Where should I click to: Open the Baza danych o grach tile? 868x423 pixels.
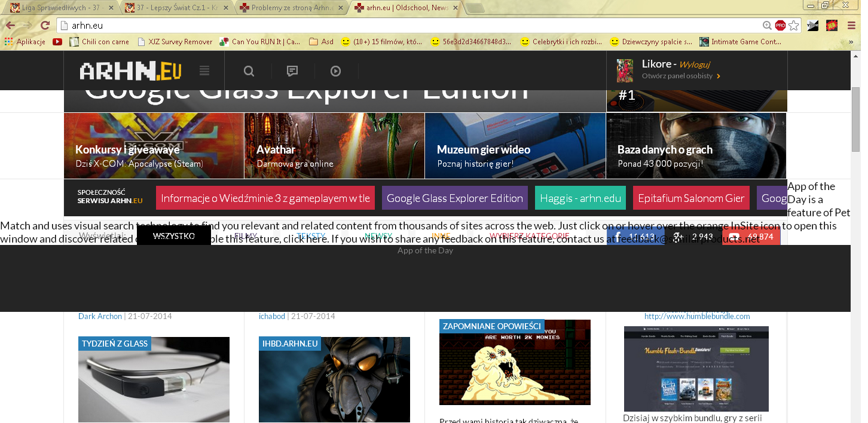tap(696, 146)
